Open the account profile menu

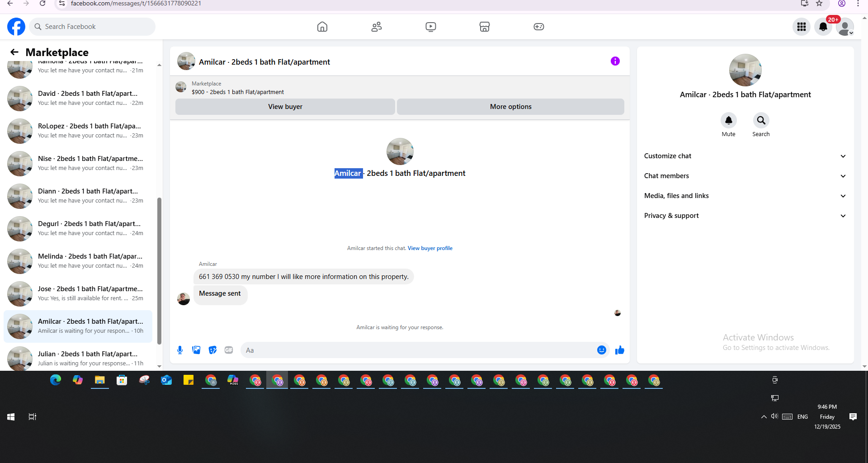[x=845, y=27]
